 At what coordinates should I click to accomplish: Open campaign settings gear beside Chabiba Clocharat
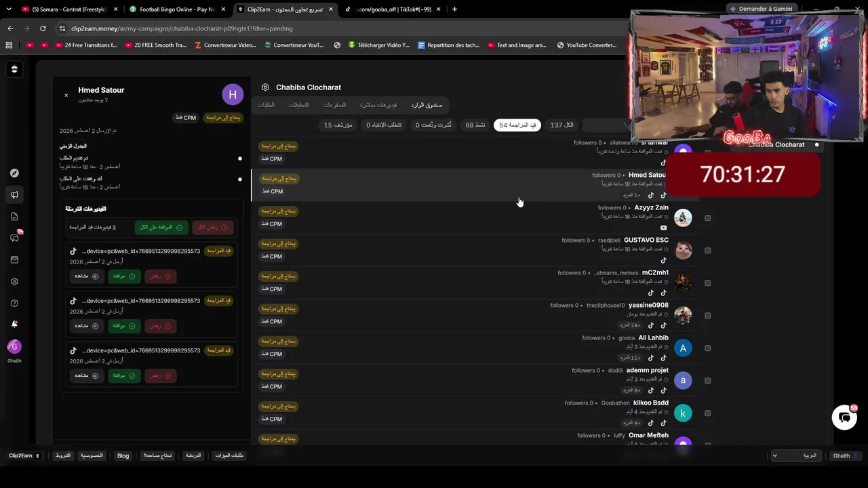pos(265,87)
